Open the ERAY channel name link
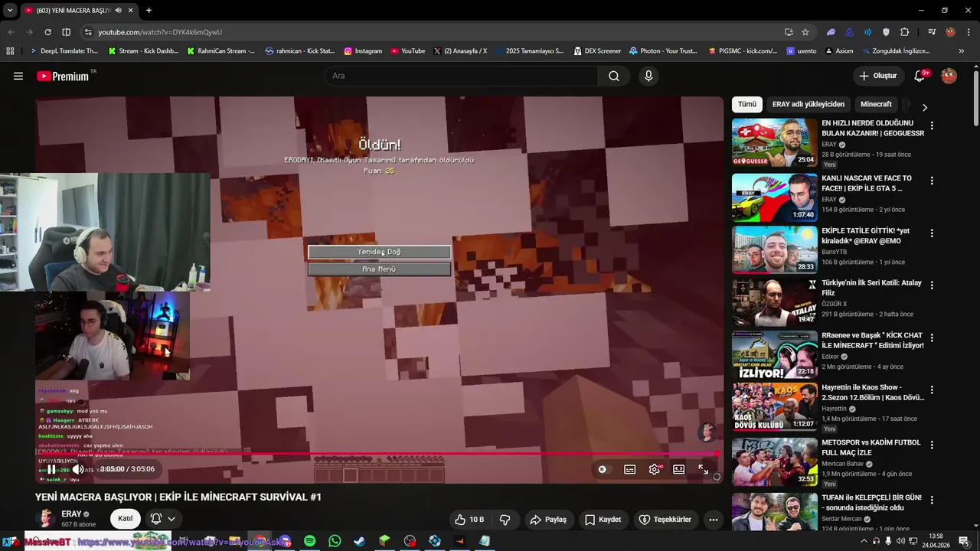Image resolution: width=980 pixels, height=551 pixels. click(71, 514)
